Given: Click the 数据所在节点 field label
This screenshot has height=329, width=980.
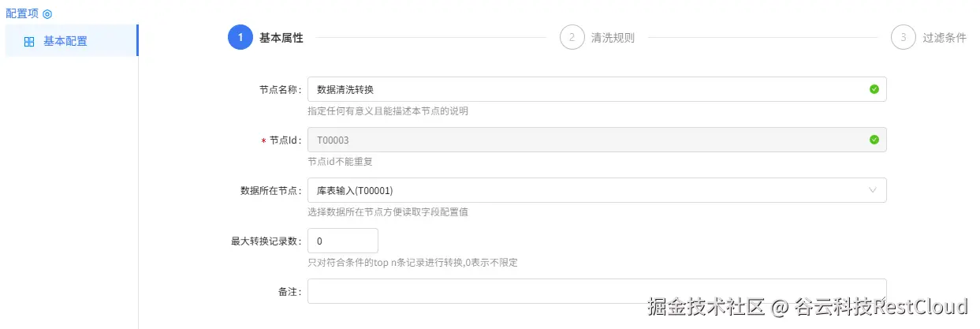Looking at the screenshot, I should (270, 191).
